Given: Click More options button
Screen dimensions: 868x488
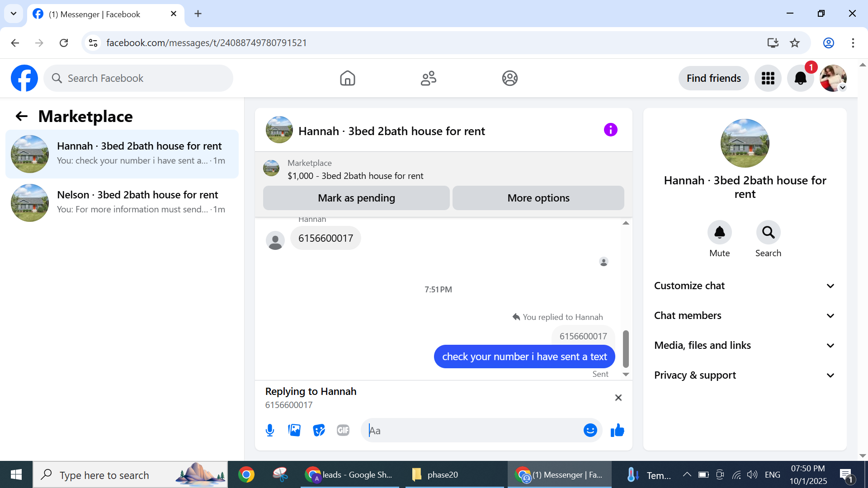Looking at the screenshot, I should (x=538, y=198).
